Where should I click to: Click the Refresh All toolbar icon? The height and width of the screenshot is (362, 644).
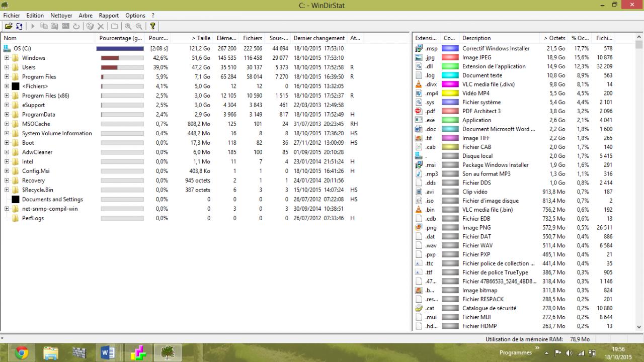click(x=19, y=26)
